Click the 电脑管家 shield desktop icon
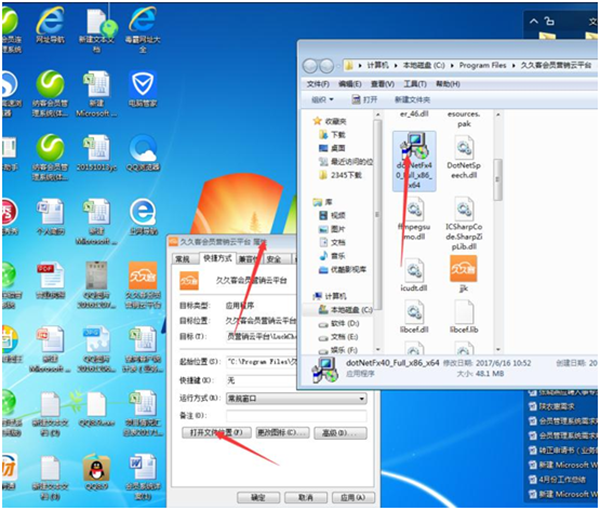 coord(143,84)
